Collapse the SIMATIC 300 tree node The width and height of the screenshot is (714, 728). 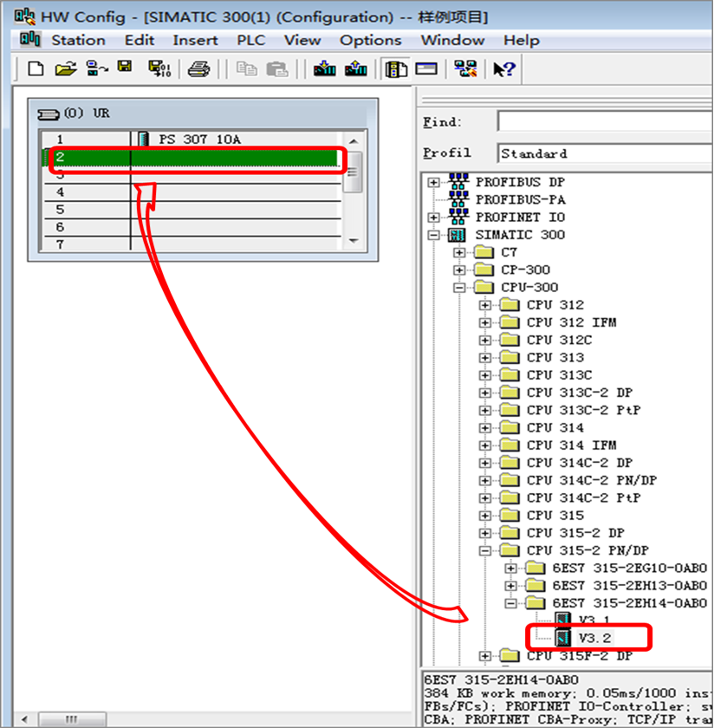pyautogui.click(x=433, y=236)
